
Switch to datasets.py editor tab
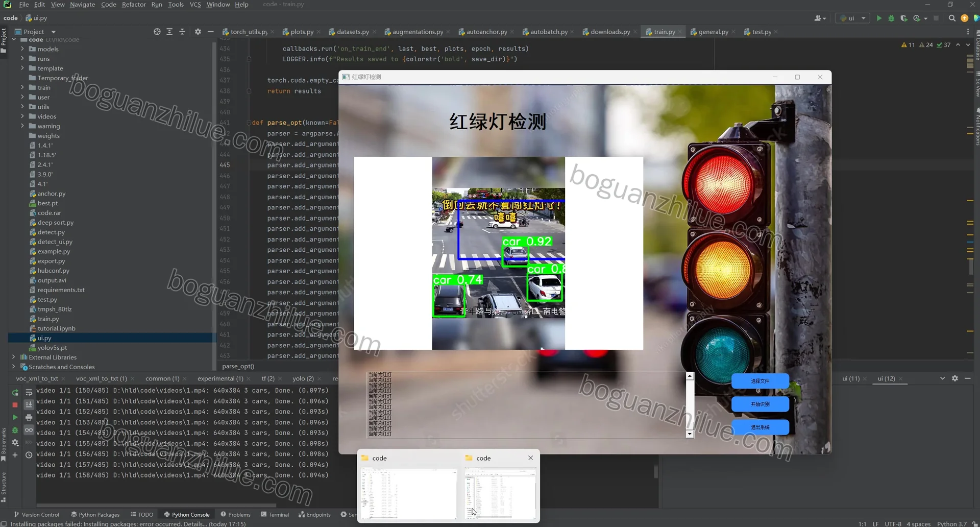353,32
